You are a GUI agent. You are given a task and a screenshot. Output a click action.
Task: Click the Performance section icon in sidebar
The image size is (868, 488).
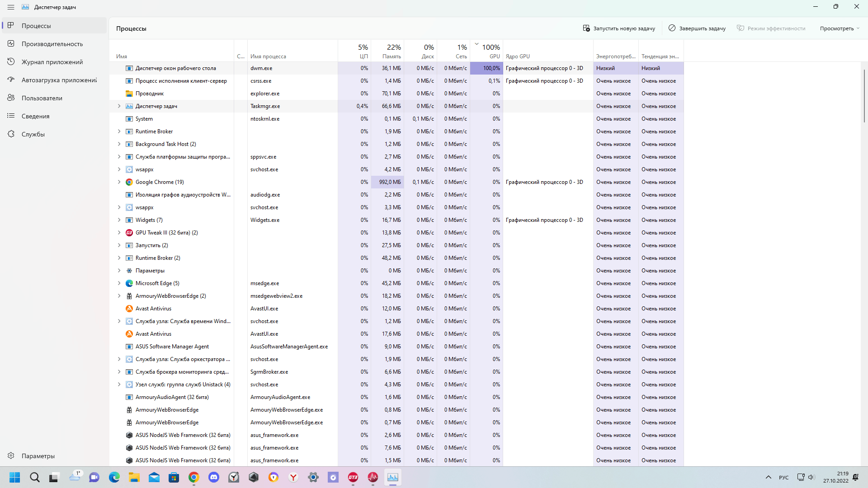[x=11, y=44]
